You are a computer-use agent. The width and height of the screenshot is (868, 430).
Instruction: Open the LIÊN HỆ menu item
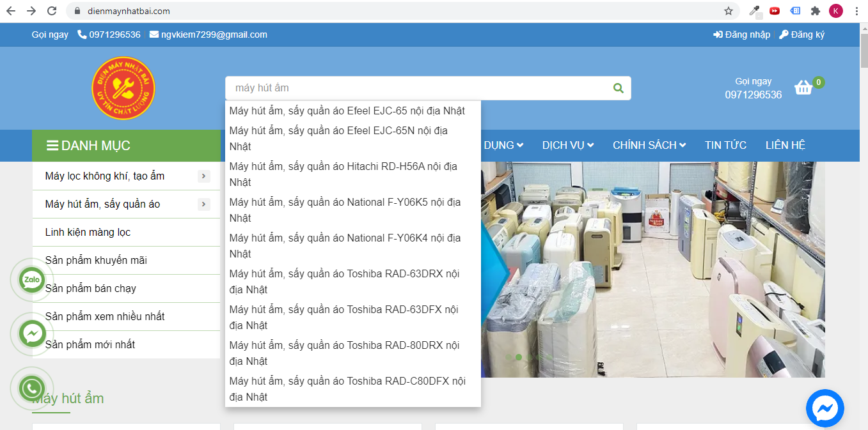pos(785,146)
